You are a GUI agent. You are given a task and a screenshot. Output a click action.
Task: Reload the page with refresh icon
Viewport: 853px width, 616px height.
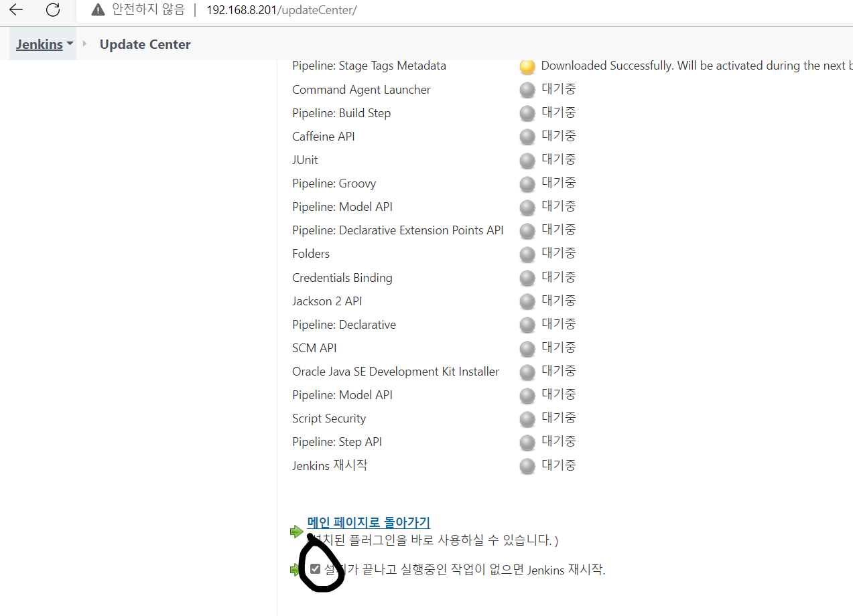(x=53, y=10)
